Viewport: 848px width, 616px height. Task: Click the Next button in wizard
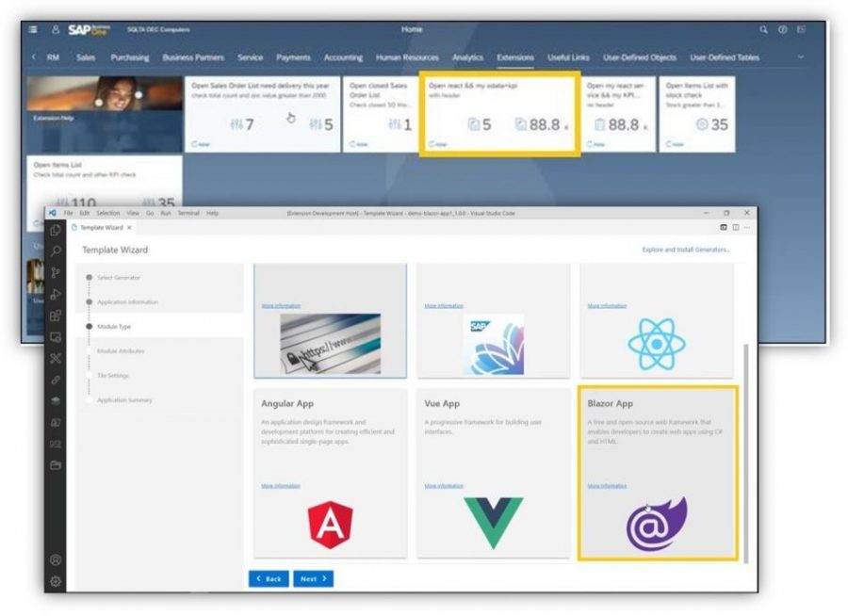point(314,578)
